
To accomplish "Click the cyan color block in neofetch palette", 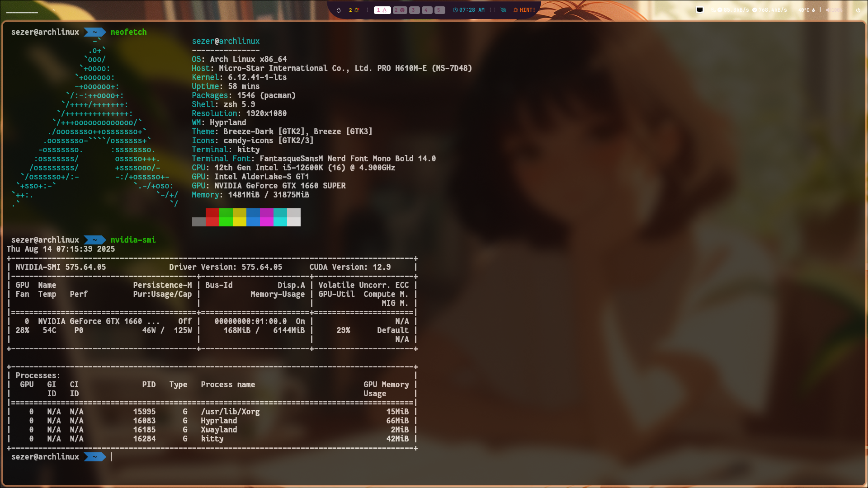I will pos(280,217).
